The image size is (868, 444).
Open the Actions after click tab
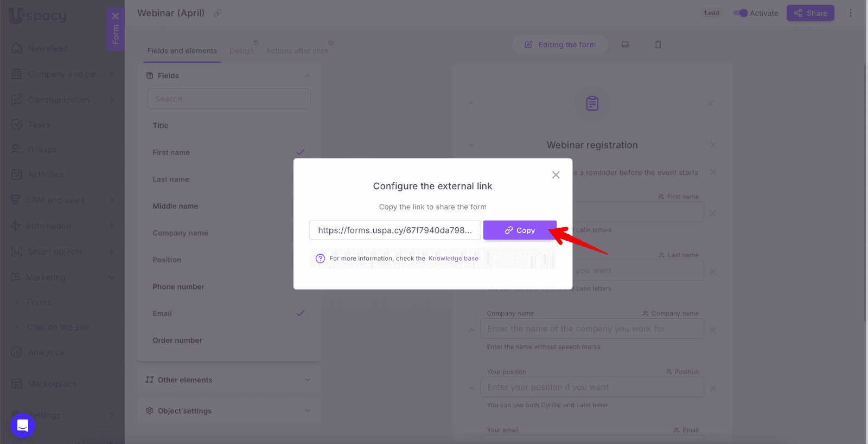[297, 51]
